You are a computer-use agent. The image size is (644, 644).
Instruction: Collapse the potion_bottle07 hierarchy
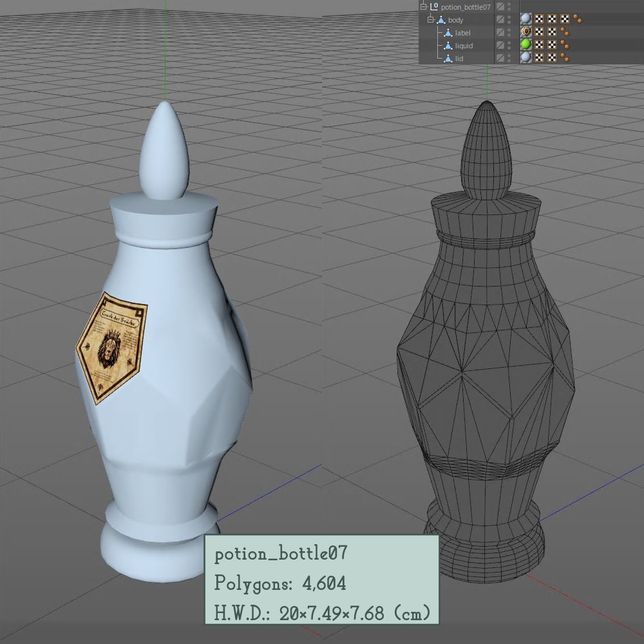424,6
